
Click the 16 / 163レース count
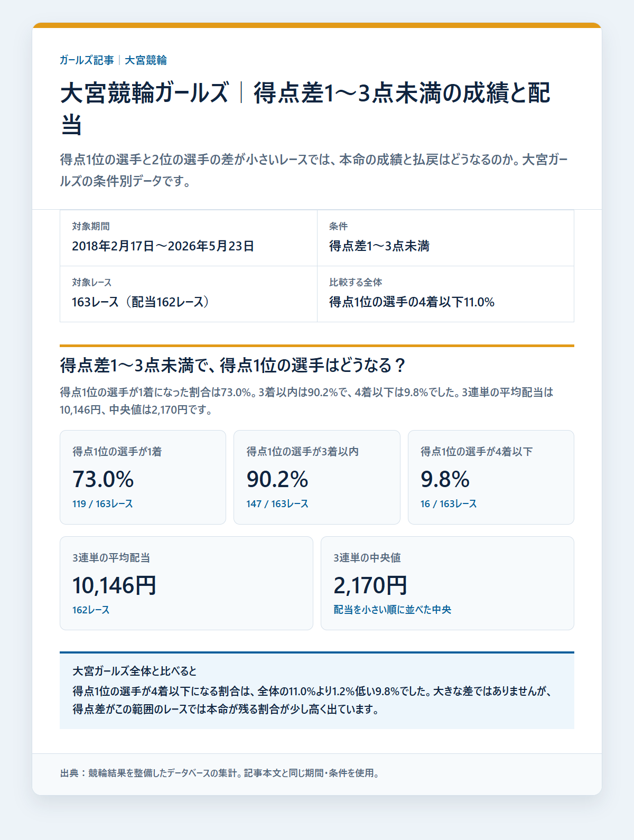[449, 503]
